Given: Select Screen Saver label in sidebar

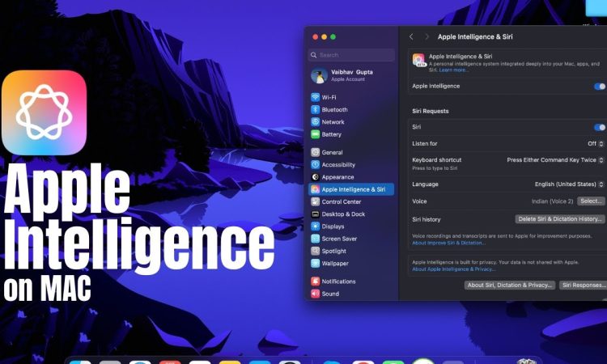Looking at the screenshot, I should point(339,239).
